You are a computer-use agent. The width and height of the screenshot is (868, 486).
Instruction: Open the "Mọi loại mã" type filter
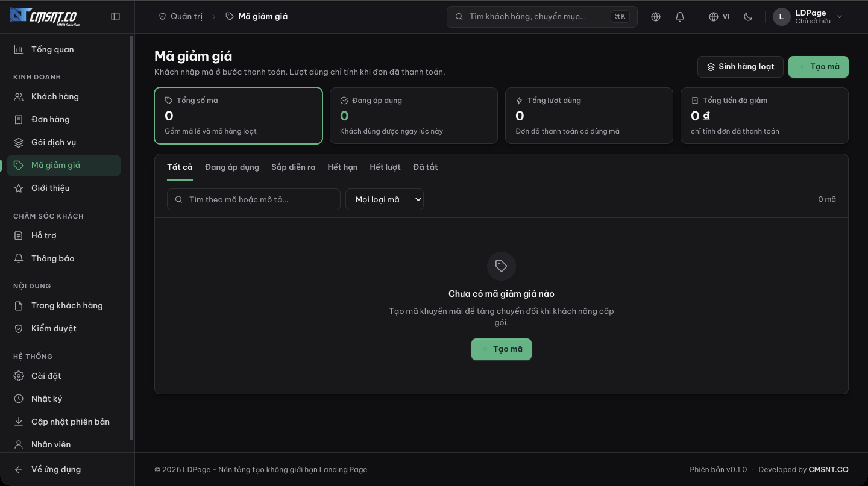point(385,199)
